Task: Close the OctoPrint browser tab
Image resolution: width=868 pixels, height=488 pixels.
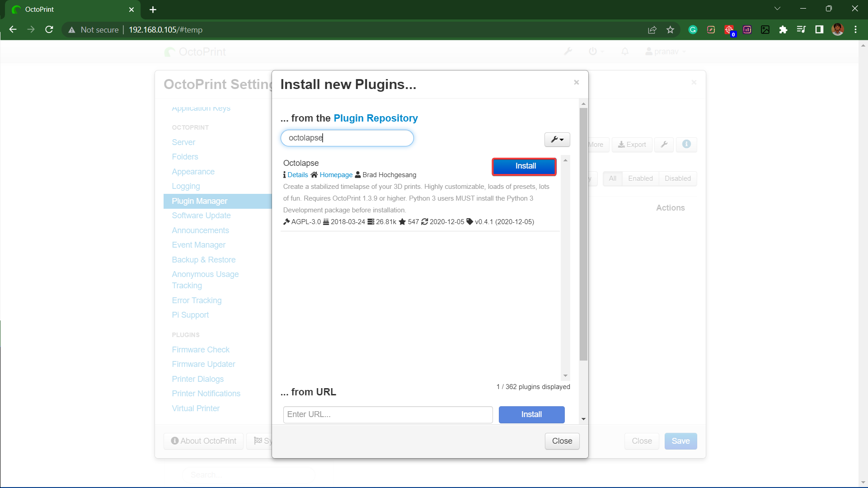Action: coord(131,9)
